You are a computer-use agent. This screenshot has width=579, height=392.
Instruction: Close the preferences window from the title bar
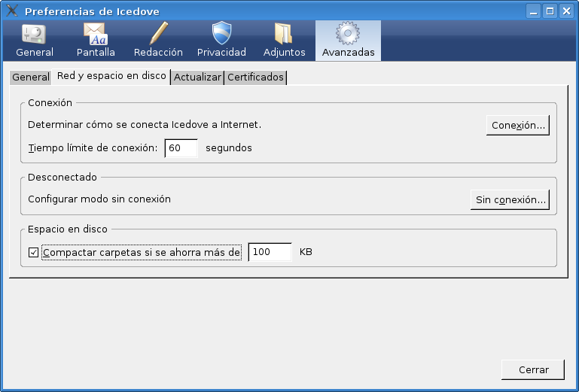(566, 11)
